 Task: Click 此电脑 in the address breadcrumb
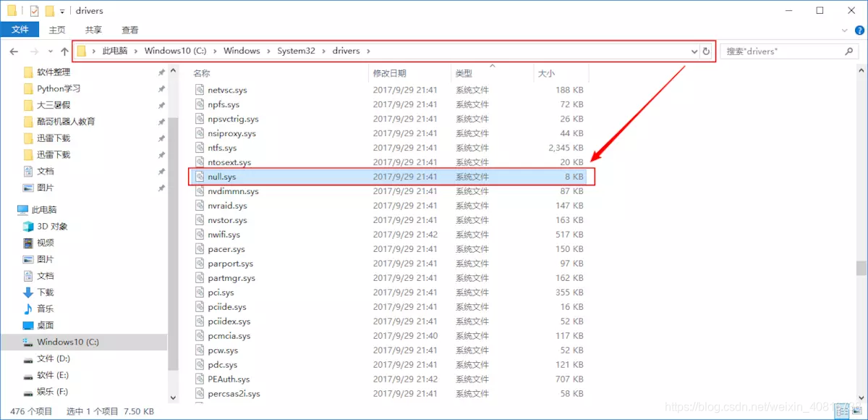click(x=115, y=51)
